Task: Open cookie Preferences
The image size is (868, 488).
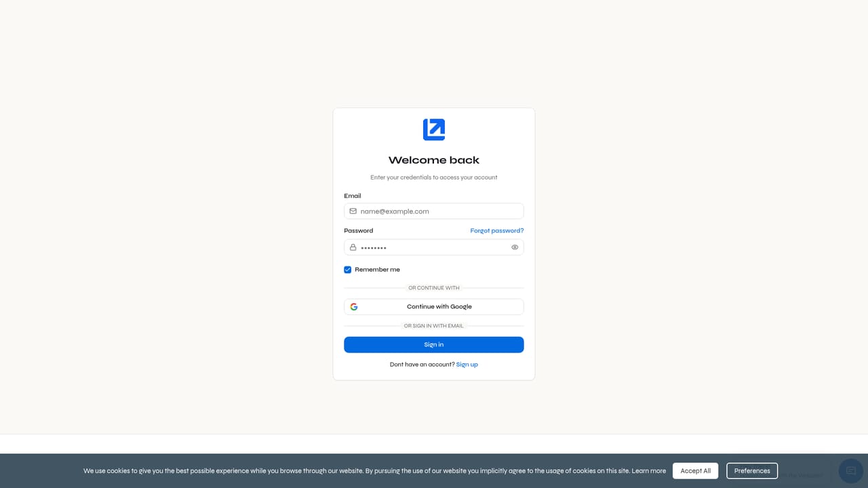Action: (752, 471)
